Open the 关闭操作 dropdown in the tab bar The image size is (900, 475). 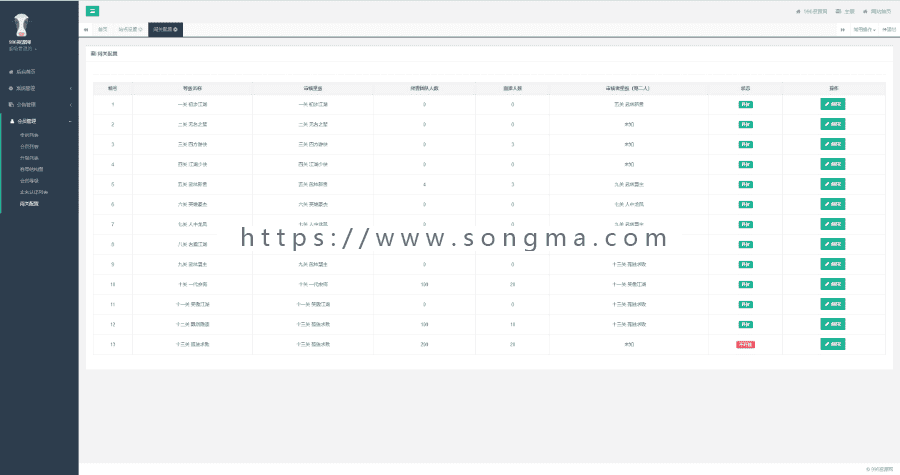864,30
